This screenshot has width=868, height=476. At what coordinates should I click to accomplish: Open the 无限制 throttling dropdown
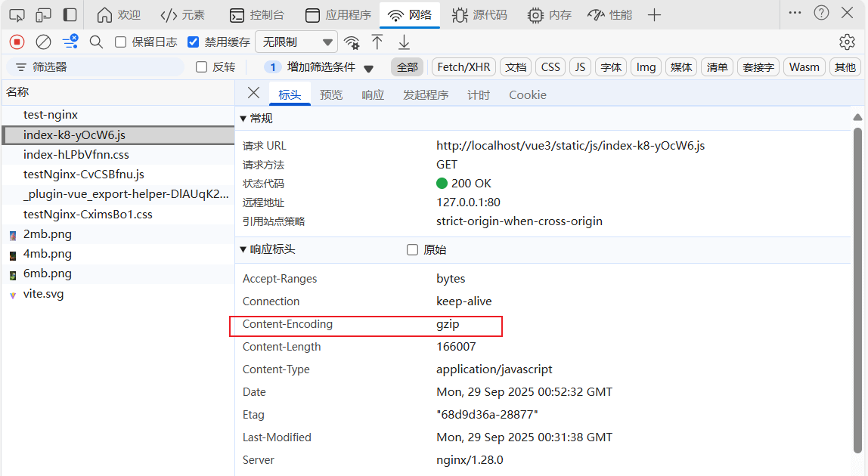[296, 42]
